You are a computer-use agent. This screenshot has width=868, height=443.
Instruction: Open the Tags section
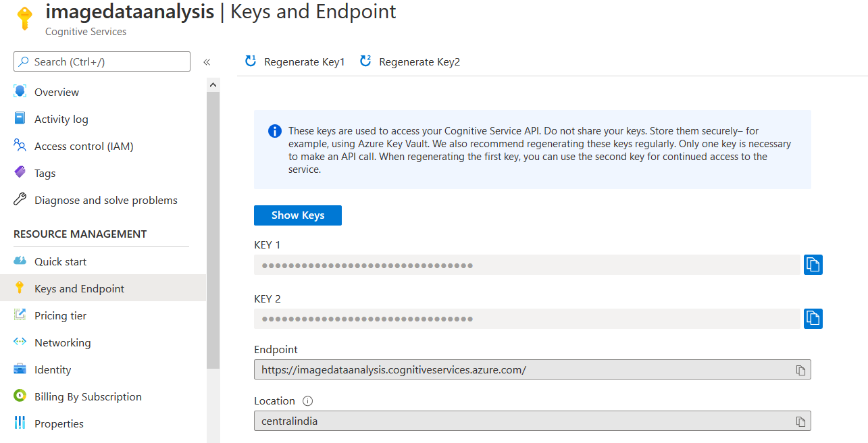pyautogui.click(x=45, y=174)
